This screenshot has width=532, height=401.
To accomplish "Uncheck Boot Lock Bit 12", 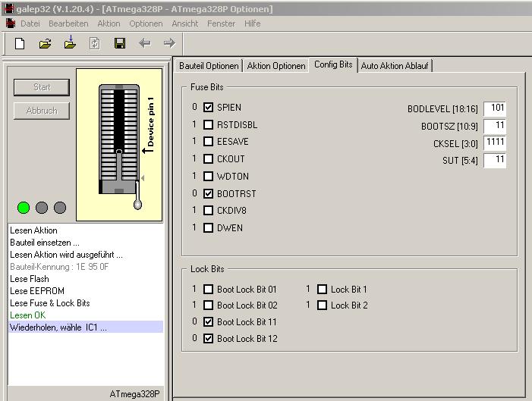I will [208, 338].
